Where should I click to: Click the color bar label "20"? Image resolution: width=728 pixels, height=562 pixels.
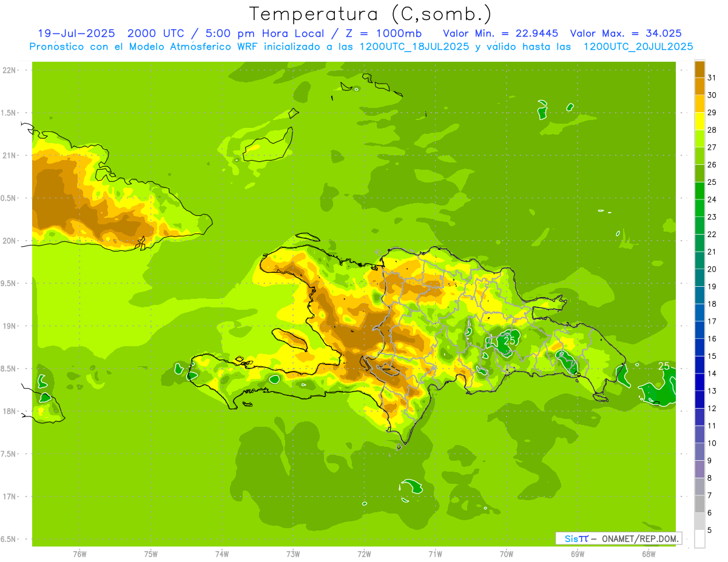(x=712, y=269)
